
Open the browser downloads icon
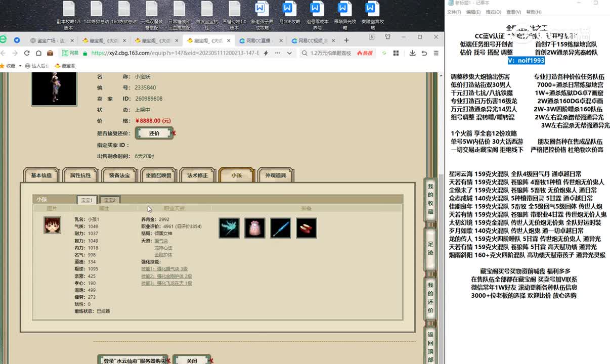click(x=412, y=53)
